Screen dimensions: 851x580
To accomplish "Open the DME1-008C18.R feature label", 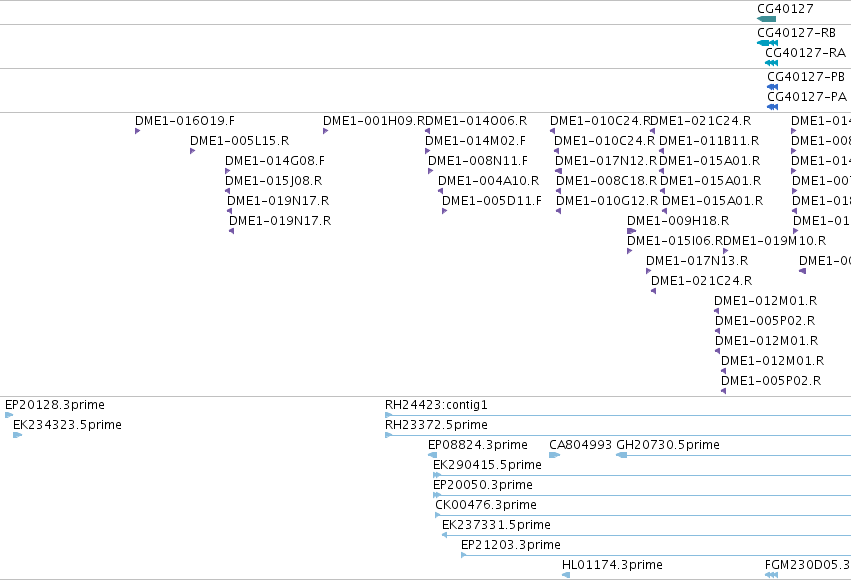I will [606, 181].
